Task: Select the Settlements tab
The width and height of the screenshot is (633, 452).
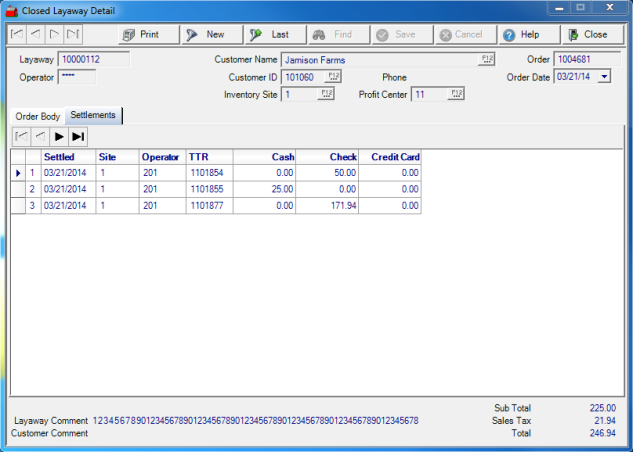Action: click(93, 115)
